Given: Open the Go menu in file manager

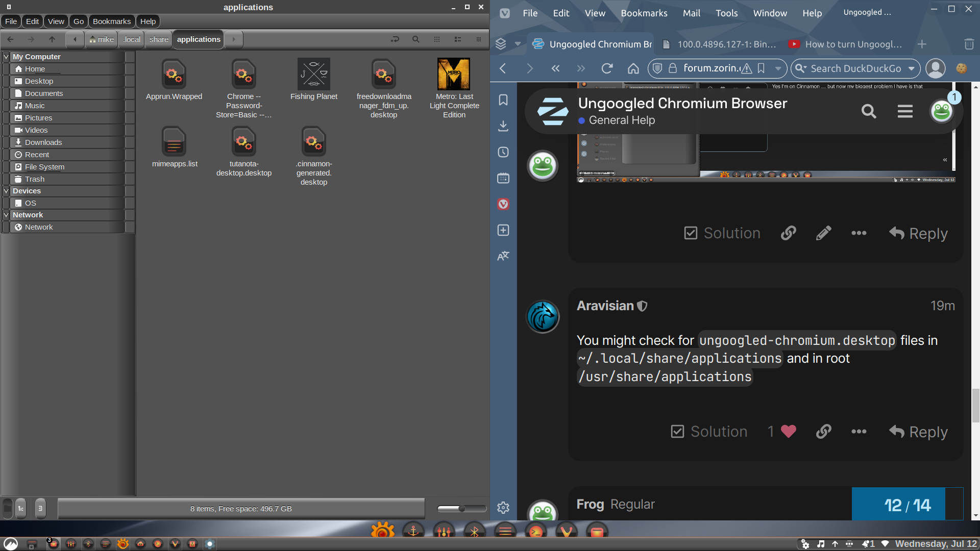Looking at the screenshot, I should click(78, 21).
